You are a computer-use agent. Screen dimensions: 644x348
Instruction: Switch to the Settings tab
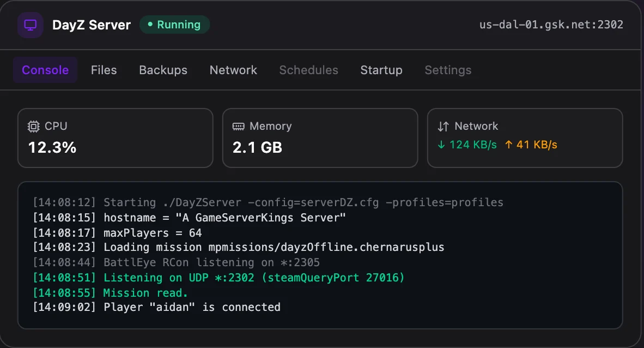click(x=448, y=70)
